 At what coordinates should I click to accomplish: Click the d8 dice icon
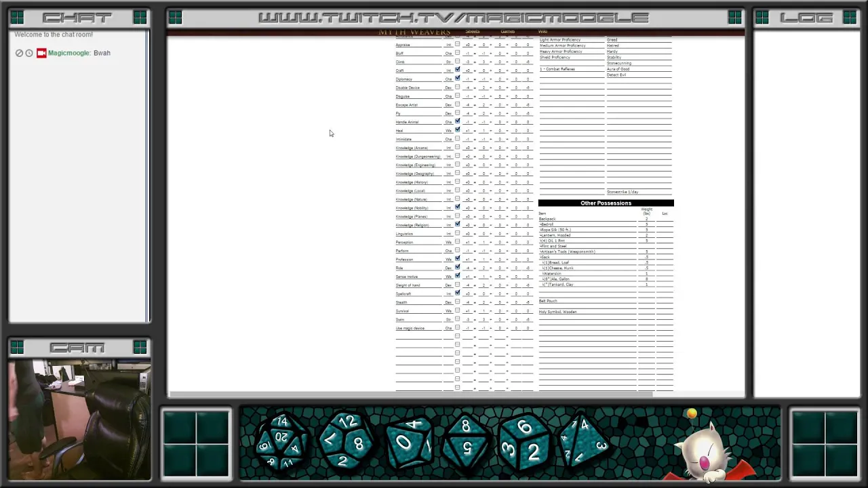click(x=466, y=441)
